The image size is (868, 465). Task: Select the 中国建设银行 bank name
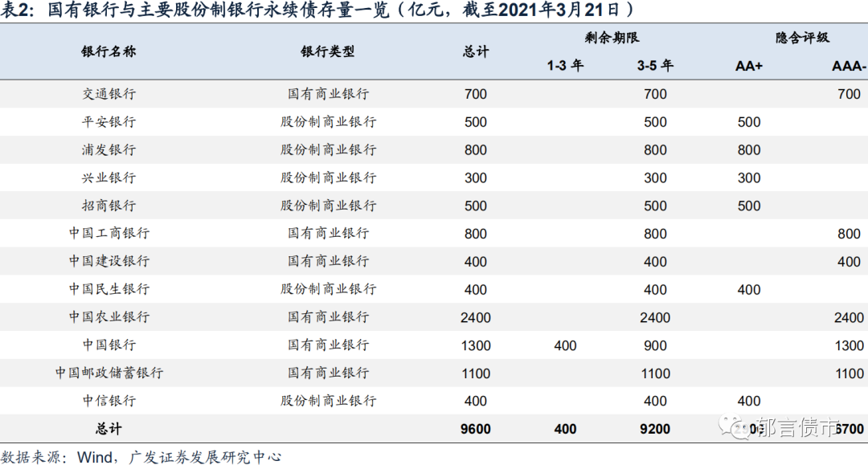coord(108,261)
